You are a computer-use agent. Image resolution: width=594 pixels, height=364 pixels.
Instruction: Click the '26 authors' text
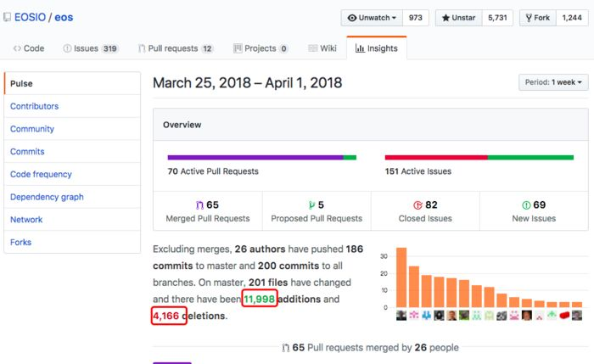point(260,249)
